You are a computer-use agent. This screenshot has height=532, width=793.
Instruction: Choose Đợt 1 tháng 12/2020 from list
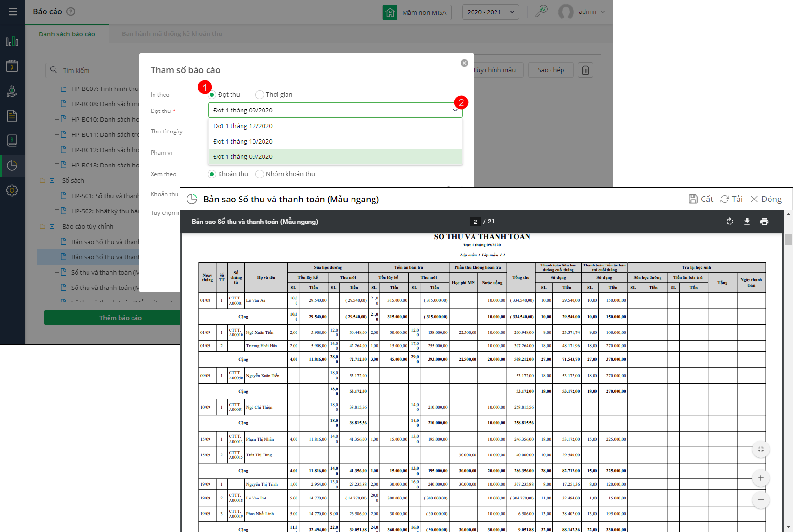click(335, 126)
